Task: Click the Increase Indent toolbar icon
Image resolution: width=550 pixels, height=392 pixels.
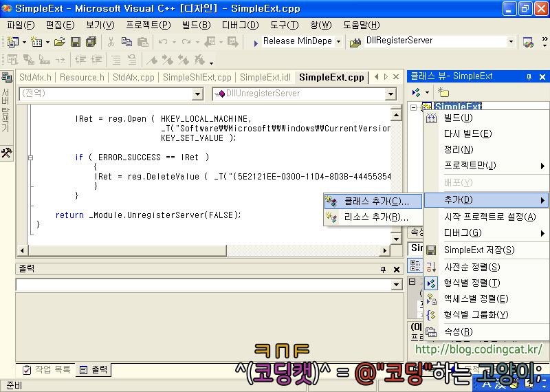Action: click(96, 60)
